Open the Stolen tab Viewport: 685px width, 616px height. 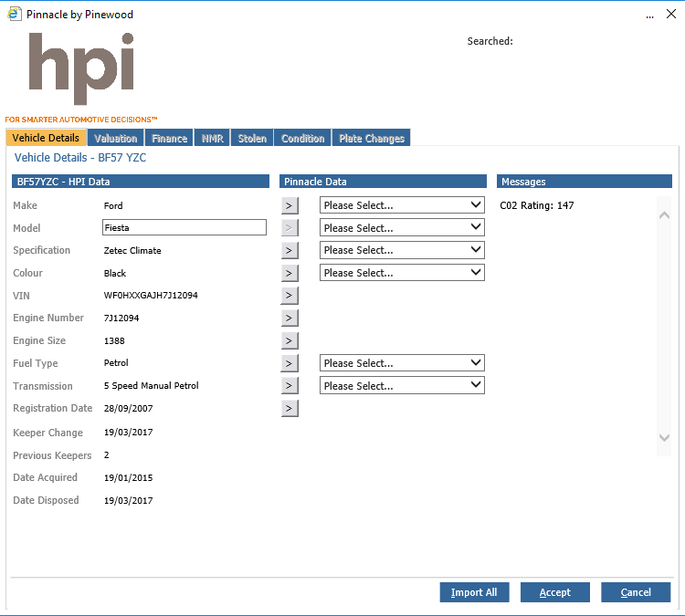[252, 138]
